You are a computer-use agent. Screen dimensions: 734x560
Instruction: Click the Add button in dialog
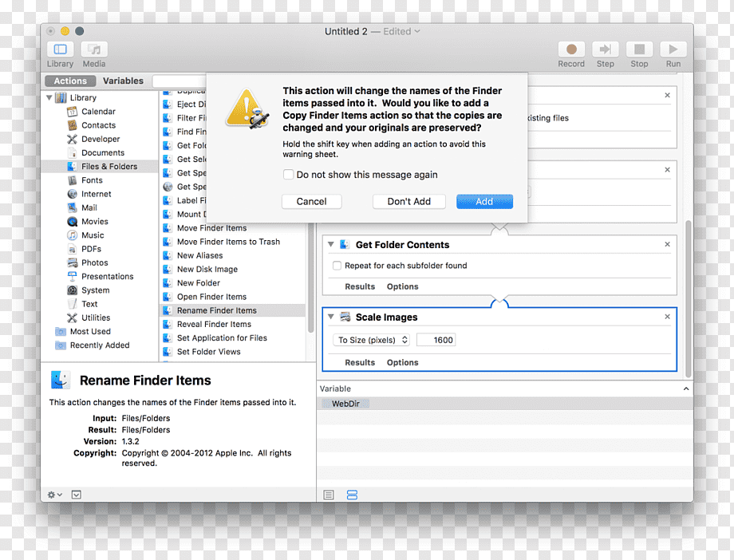click(484, 201)
